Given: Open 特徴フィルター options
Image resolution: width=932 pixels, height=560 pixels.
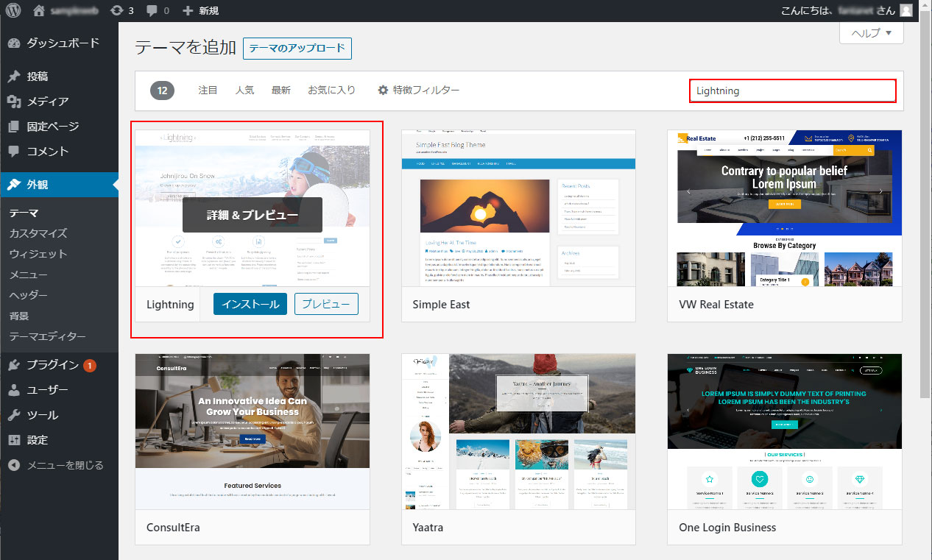Looking at the screenshot, I should 419,90.
